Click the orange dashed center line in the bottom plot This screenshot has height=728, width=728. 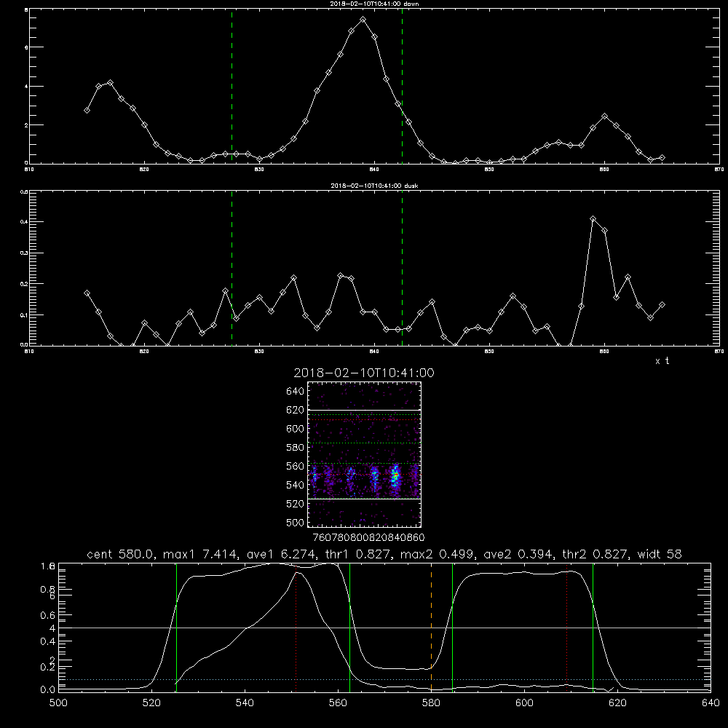[x=431, y=627]
